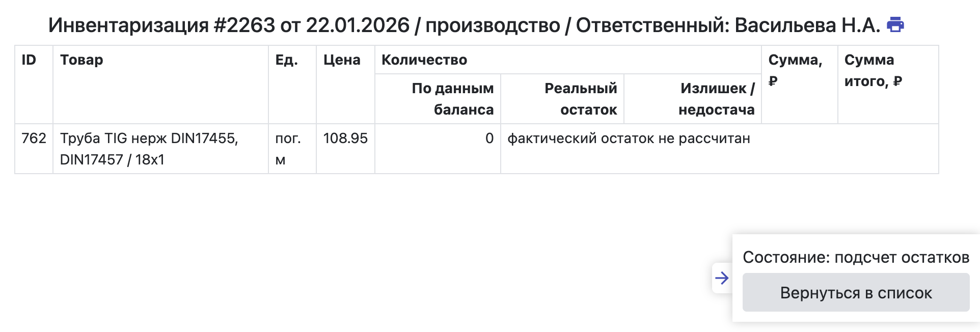This screenshot has height=332, width=980.
Task: Select the "Реальный остаток" subheader
Action: (580, 99)
